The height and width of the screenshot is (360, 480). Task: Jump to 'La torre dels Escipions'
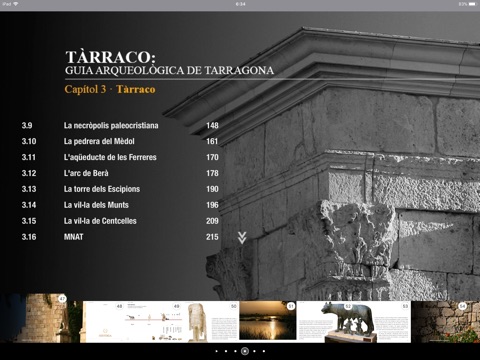pyautogui.click(x=102, y=189)
